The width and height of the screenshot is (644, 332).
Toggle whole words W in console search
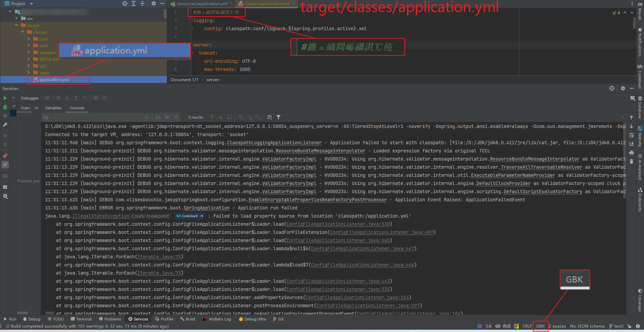167,117
